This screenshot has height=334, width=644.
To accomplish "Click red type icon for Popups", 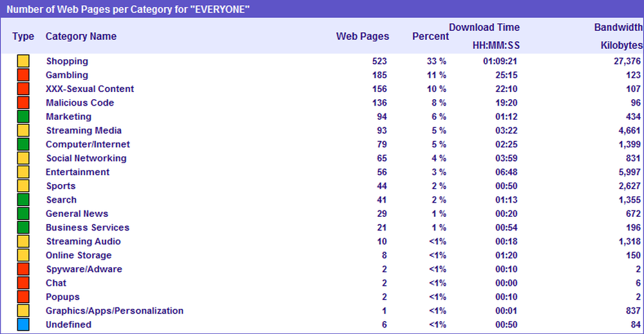I will (23, 297).
